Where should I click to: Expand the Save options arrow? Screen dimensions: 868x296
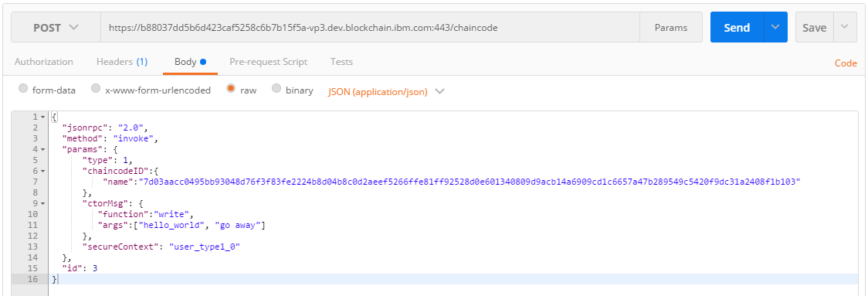point(844,27)
